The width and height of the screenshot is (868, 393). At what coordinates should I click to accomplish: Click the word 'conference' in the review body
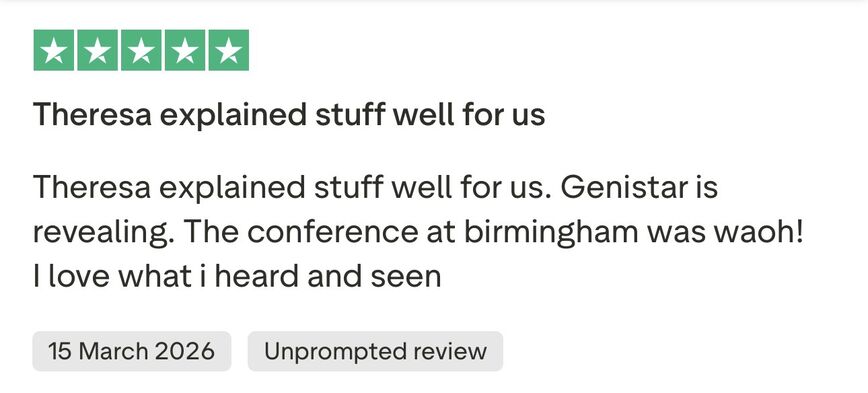click(x=332, y=231)
